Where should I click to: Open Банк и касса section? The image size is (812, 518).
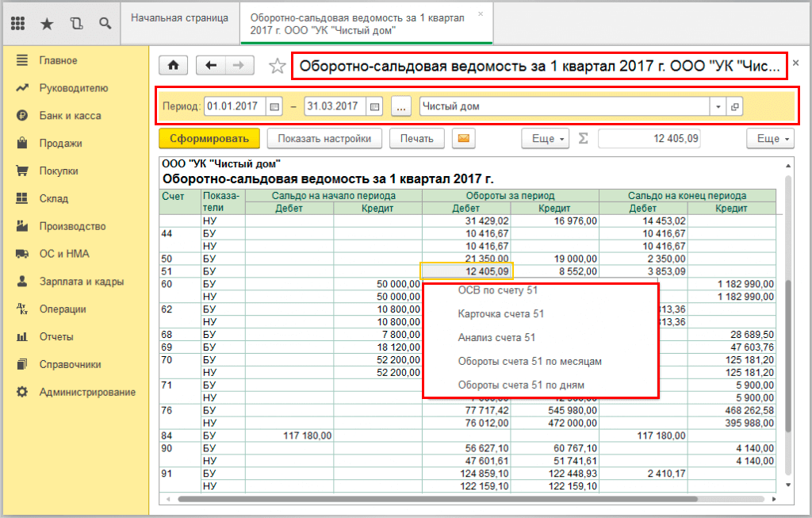click(70, 116)
